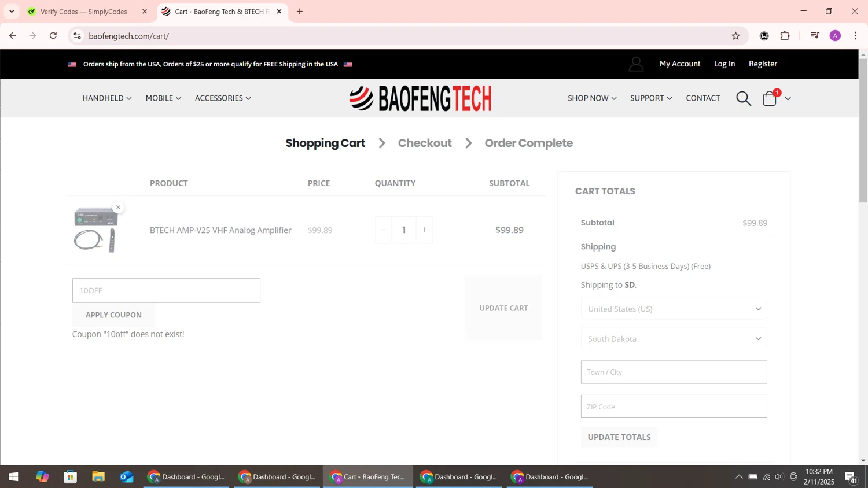Bookmark this page with the star icon
Image resolution: width=868 pixels, height=488 pixels.
[735, 36]
